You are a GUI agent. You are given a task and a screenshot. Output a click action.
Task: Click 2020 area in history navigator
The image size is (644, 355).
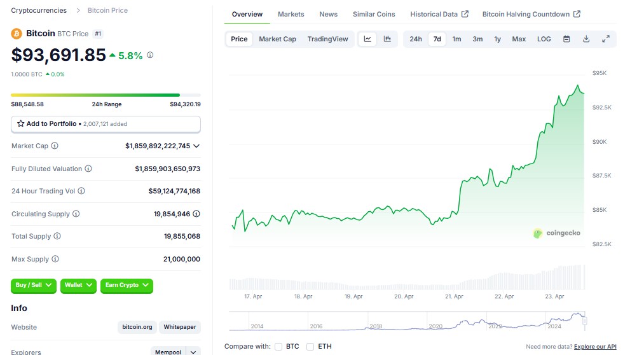click(435, 326)
